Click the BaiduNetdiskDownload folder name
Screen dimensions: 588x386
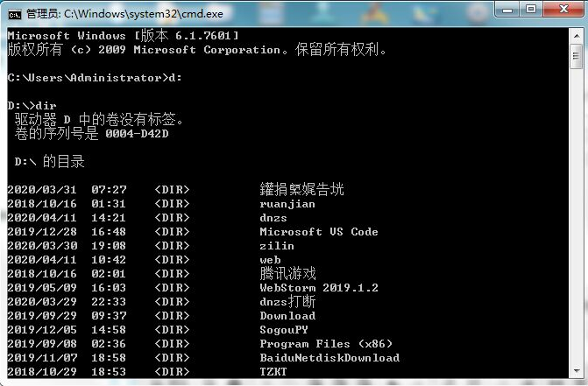(329, 358)
